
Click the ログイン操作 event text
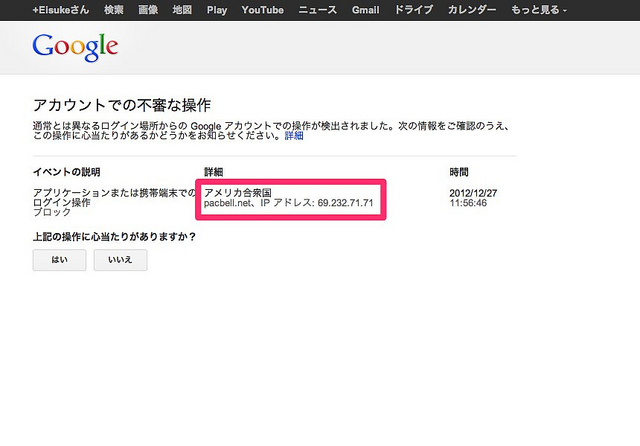point(62,202)
